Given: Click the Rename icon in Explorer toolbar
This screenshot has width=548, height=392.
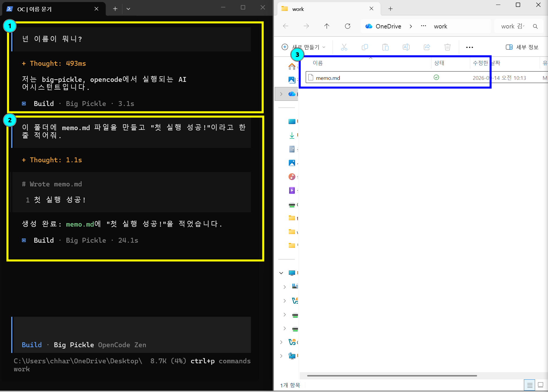Looking at the screenshot, I should [x=406, y=47].
